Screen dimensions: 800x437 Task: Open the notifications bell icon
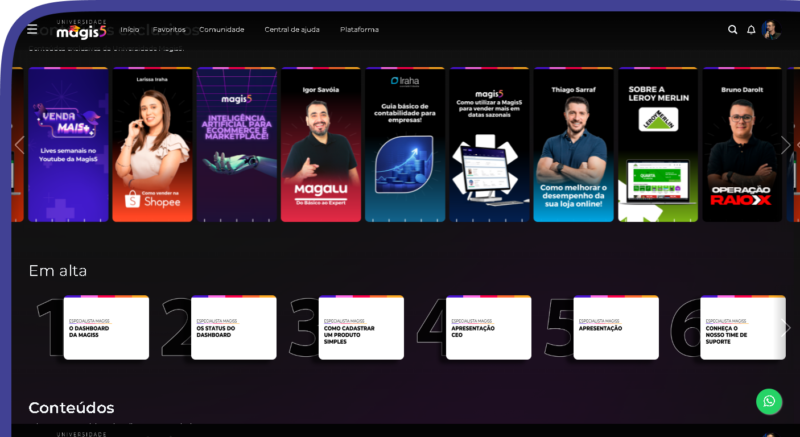[x=751, y=30]
